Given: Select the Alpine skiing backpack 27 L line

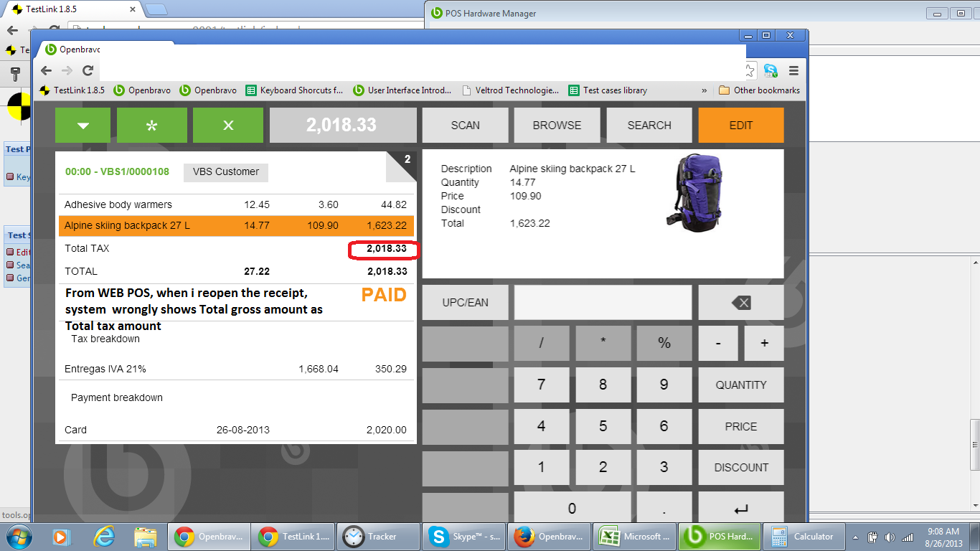Looking at the screenshot, I should 235,226.
